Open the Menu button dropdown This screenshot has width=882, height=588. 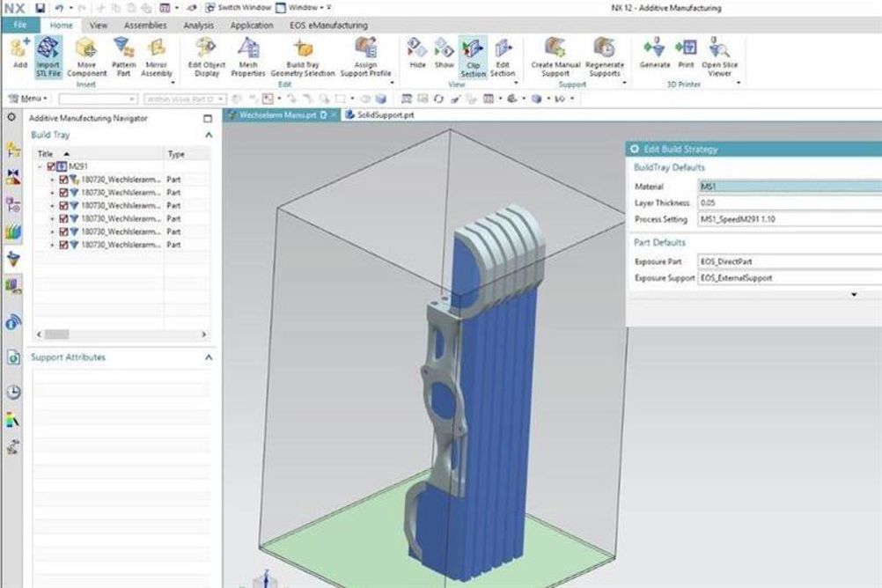tap(27, 99)
